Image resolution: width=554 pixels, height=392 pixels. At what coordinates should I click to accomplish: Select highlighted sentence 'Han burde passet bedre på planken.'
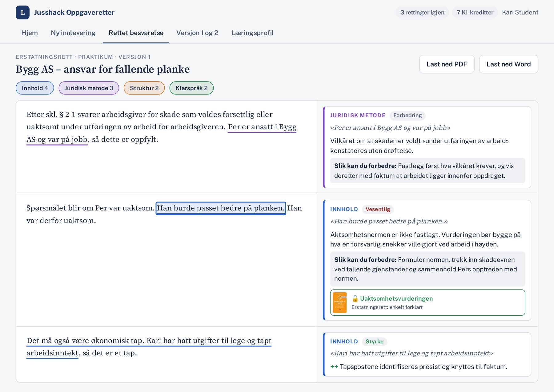[x=221, y=208]
